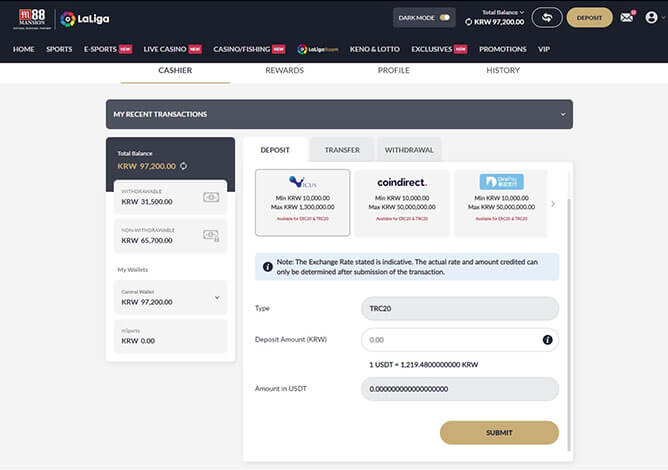Screen dimensions: 668x470
Task: Open the mail inbox envelope icon
Action: [x=627, y=17]
